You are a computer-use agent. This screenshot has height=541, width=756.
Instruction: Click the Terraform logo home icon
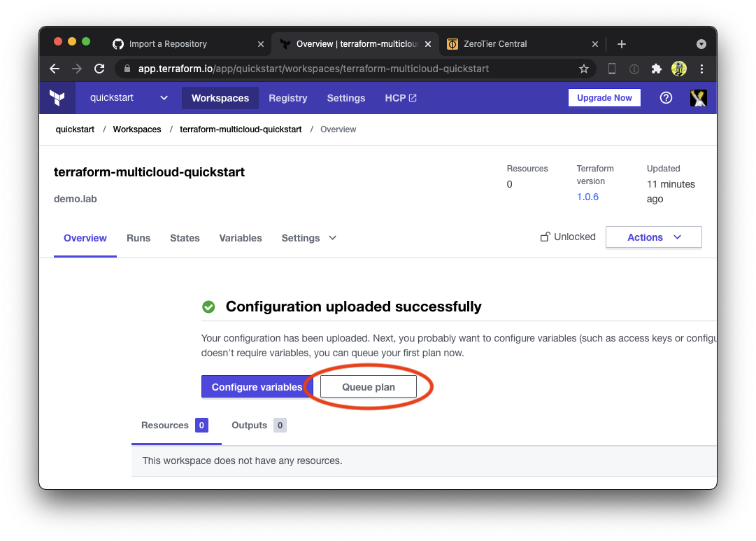57,98
